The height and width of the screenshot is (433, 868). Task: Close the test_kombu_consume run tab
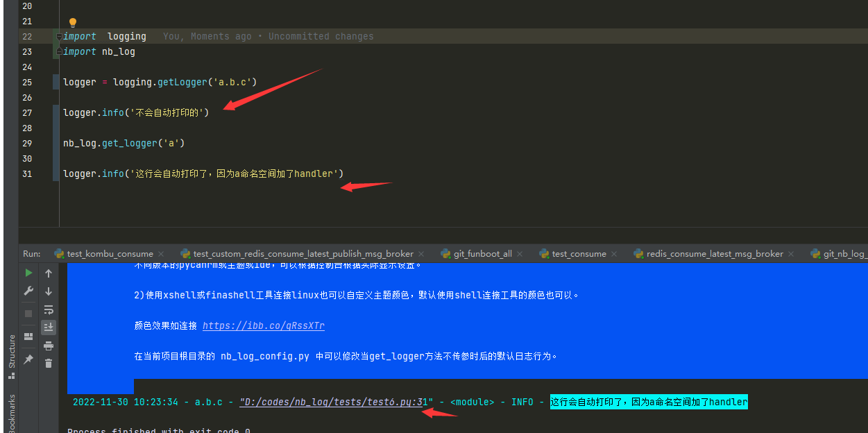coord(161,254)
